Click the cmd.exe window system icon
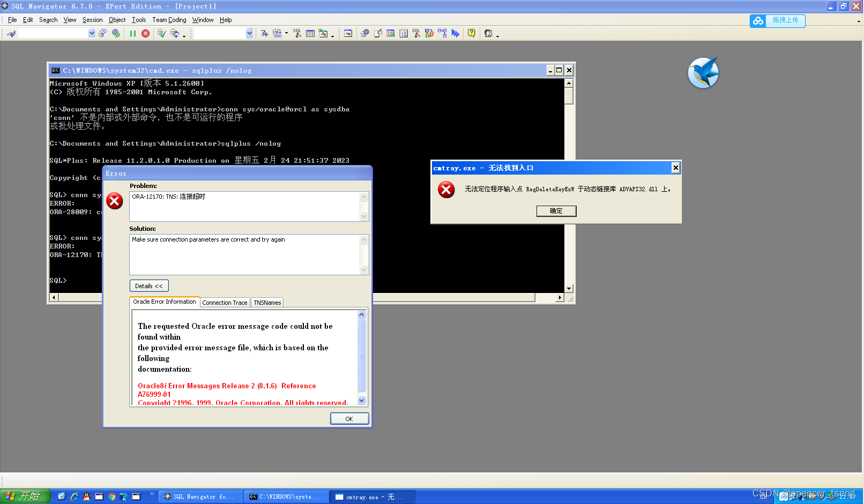 (x=55, y=70)
